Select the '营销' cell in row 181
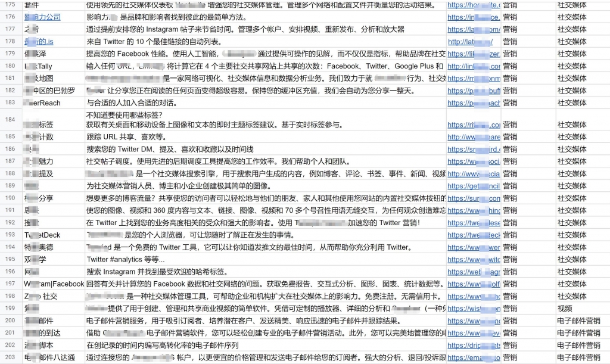Screen dimensions: 610x364 (528, 78)
